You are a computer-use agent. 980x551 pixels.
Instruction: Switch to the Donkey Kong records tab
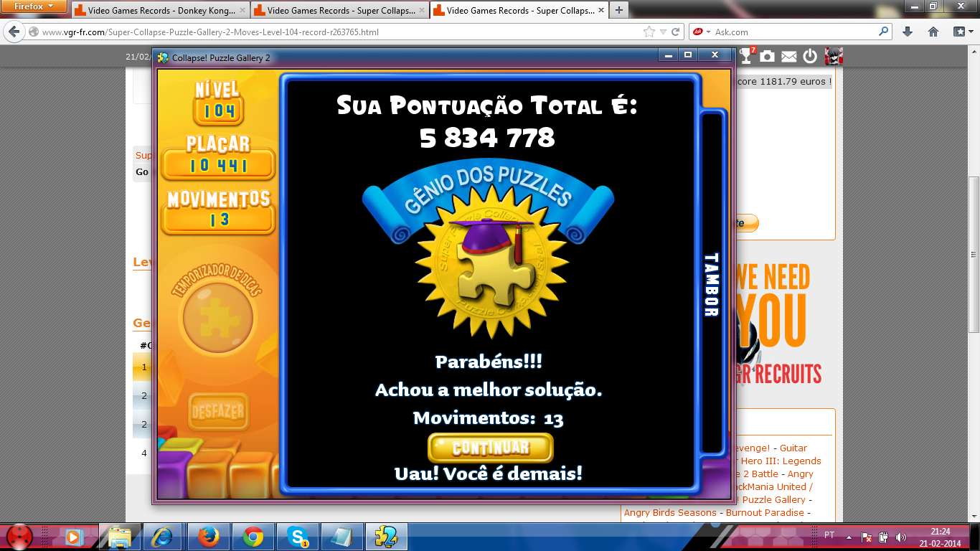[159, 11]
